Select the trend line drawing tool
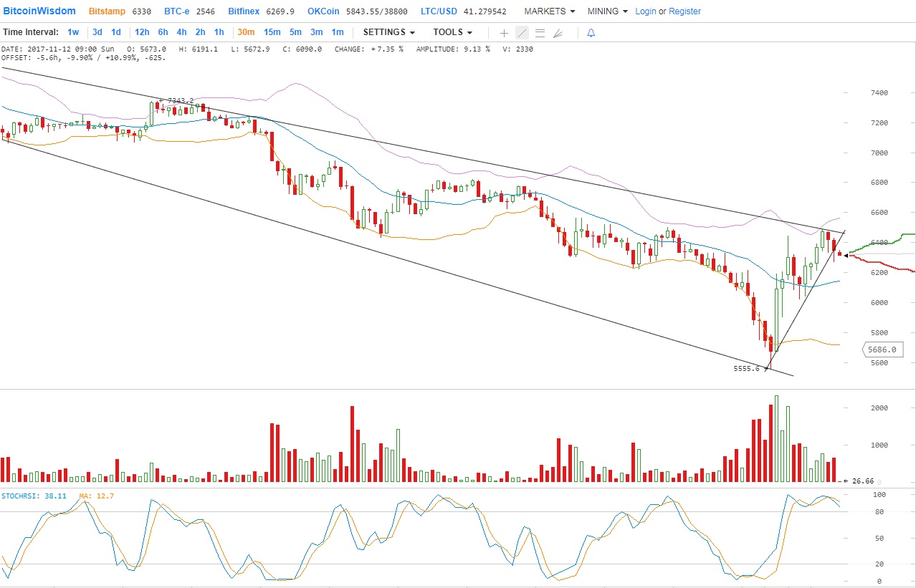The width and height of the screenshot is (916, 588). [x=522, y=33]
